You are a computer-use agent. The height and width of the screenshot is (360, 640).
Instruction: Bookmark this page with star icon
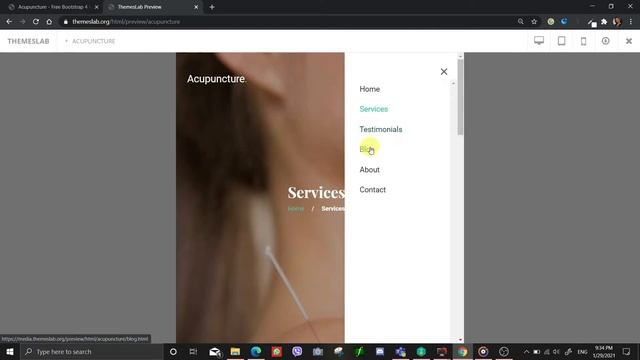pos(534,22)
